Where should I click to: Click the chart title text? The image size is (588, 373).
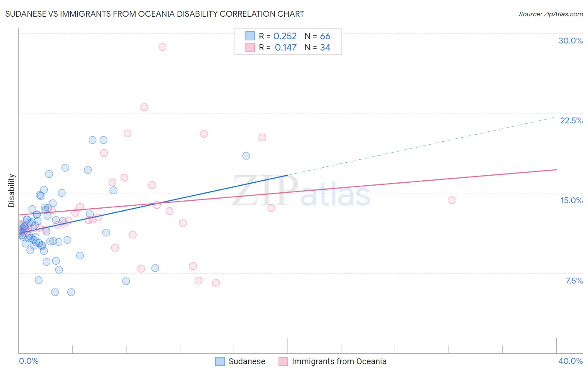point(155,14)
